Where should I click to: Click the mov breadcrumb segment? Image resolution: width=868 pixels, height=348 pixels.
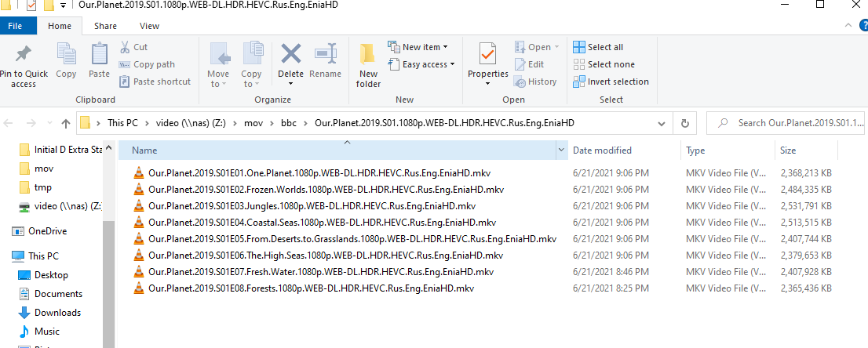(253, 123)
